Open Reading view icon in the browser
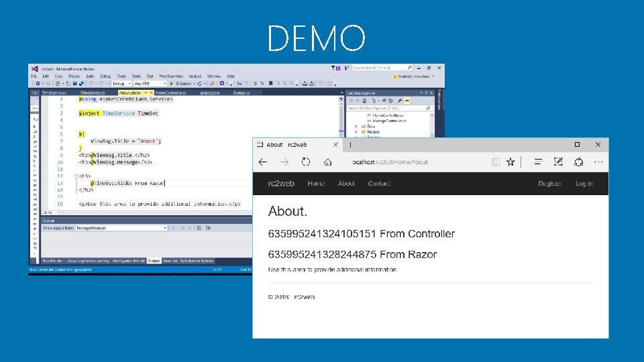The width and height of the screenshot is (644, 362). click(x=496, y=162)
